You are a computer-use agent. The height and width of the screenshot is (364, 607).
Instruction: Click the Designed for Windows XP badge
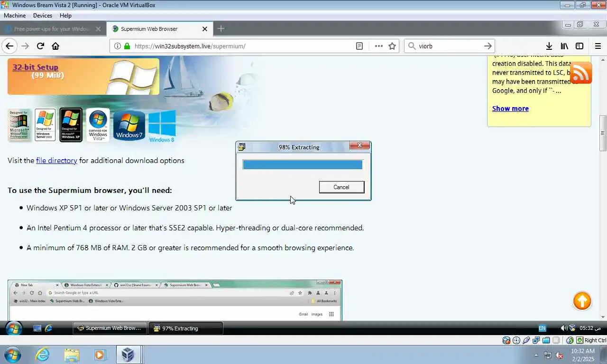coord(71,125)
